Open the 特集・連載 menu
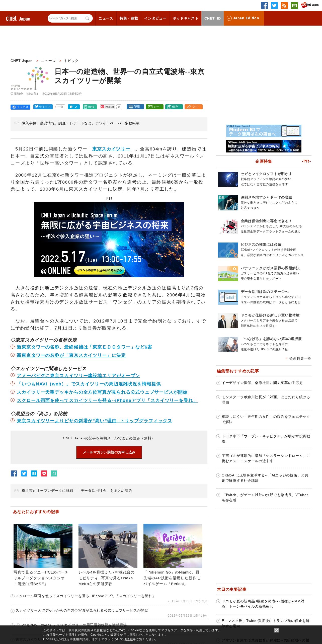The height and width of the screenshot is (644, 322). tap(129, 18)
